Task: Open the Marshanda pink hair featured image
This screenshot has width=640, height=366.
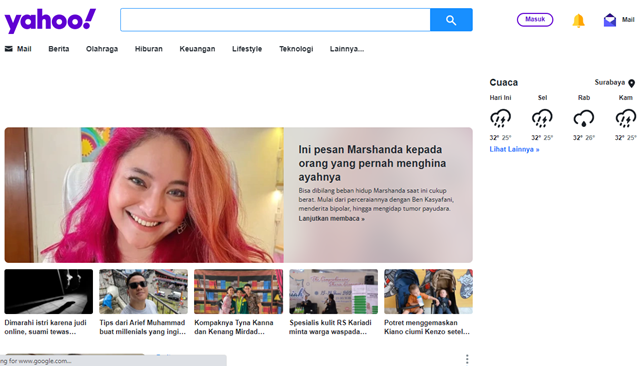Action: click(x=144, y=195)
